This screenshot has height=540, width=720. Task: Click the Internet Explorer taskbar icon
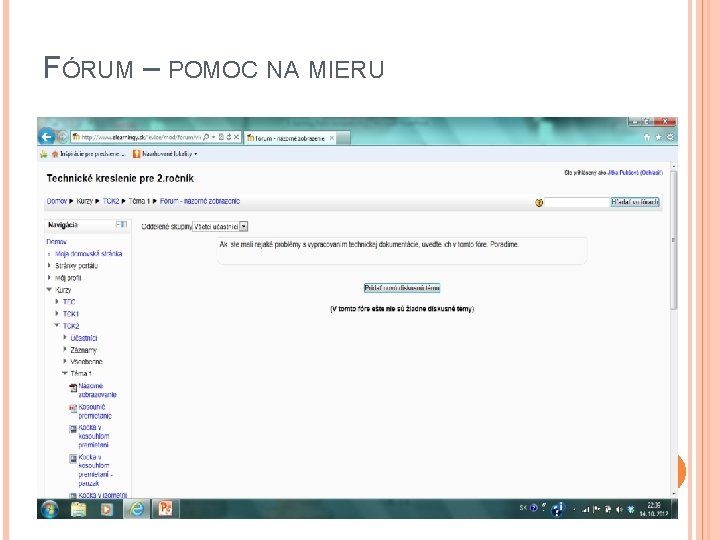tap(136, 509)
